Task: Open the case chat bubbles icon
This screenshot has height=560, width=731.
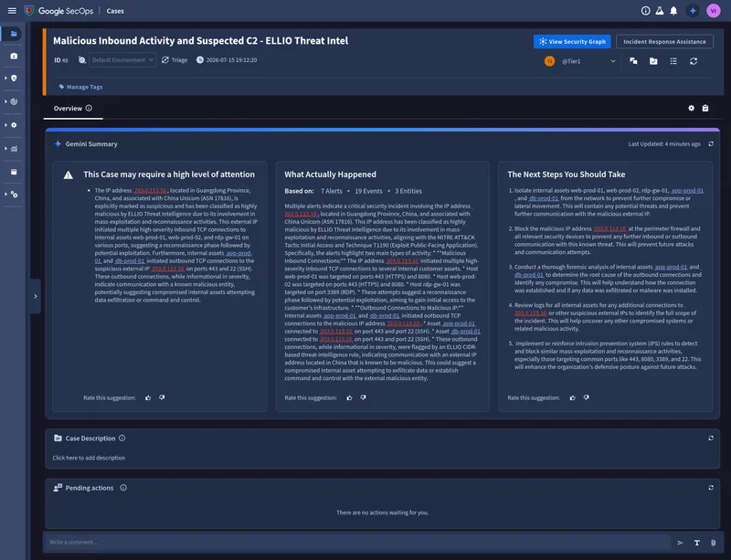Action: pos(633,61)
